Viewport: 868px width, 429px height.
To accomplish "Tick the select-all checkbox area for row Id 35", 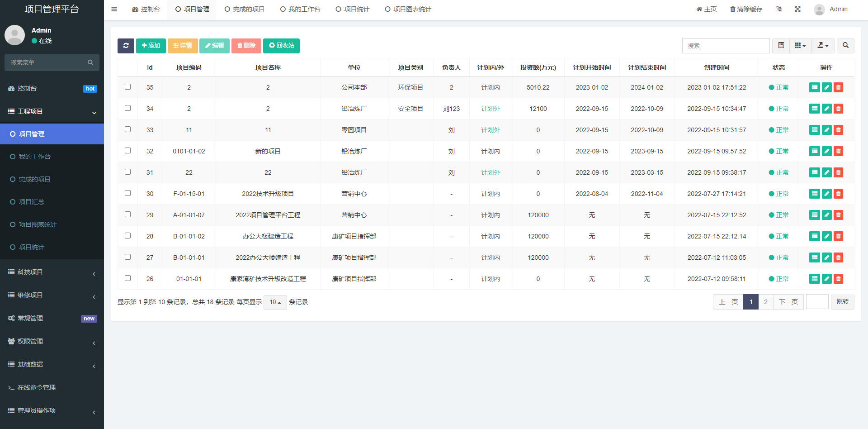I will (127, 87).
